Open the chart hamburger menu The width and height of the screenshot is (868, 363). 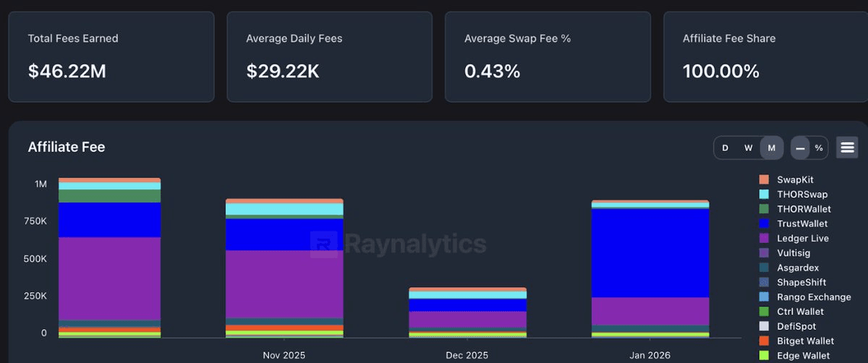[847, 148]
